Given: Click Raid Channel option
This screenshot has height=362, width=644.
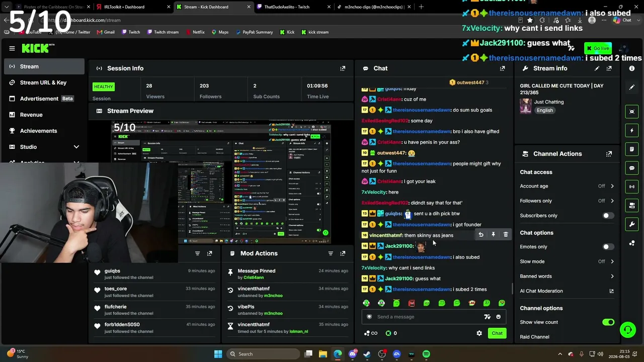Looking at the screenshot, I should click(534, 337).
